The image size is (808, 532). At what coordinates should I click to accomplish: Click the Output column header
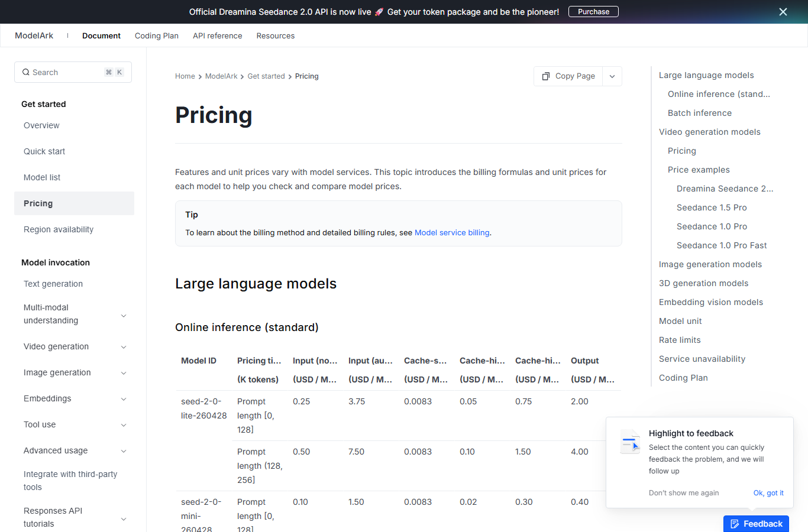(585, 361)
